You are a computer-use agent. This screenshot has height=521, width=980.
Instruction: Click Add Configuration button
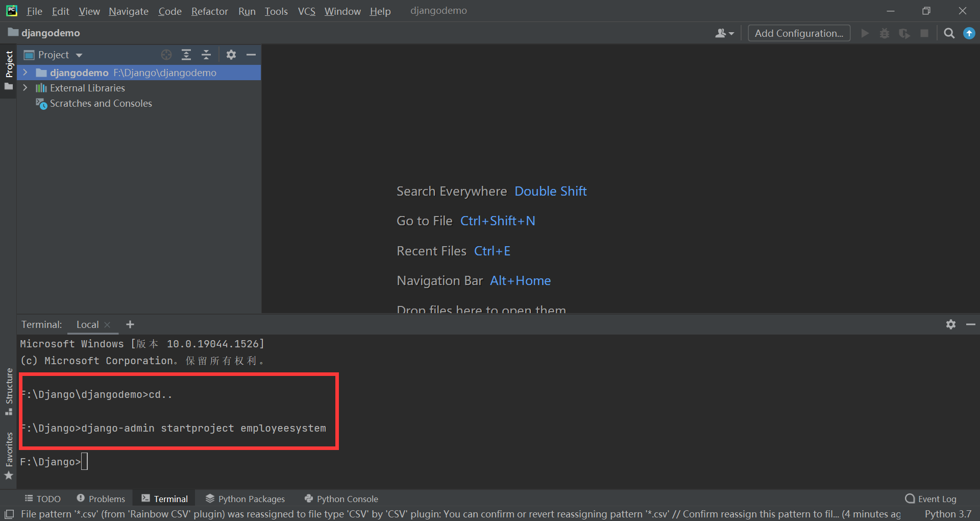click(x=799, y=33)
